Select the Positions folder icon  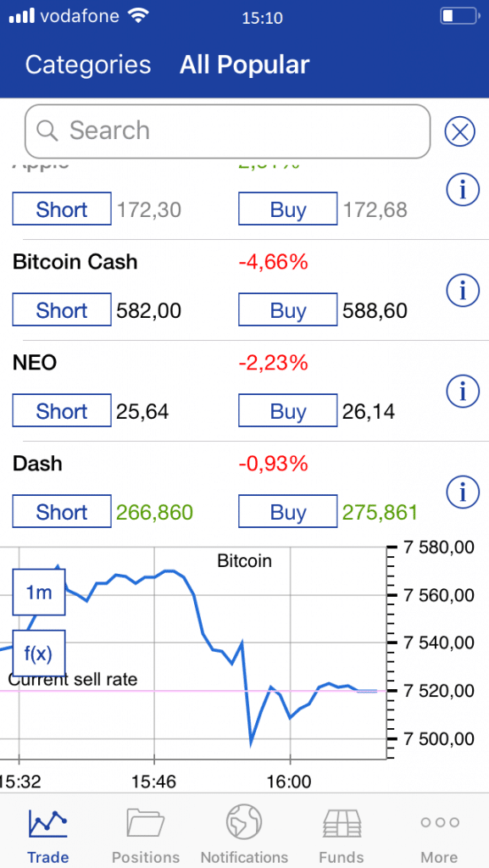pyautogui.click(x=144, y=822)
